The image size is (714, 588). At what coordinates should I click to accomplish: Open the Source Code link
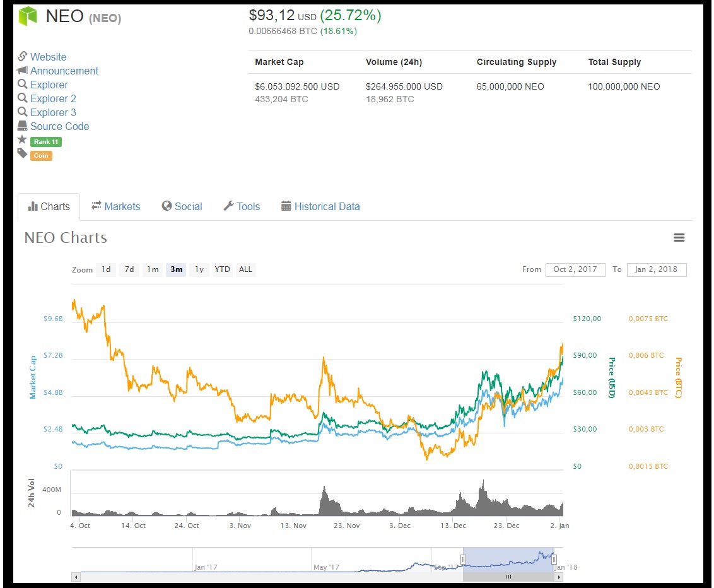[60, 126]
